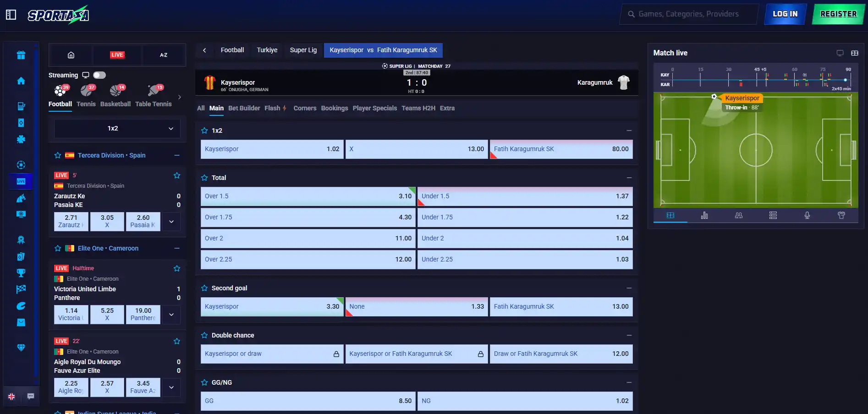Click the Games, Categories, Providers search field
Image resolution: width=868 pixels, height=414 pixels.
(x=689, y=14)
